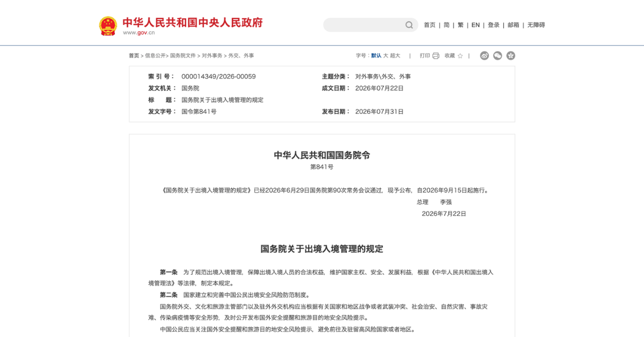This screenshot has height=337, width=644.
Task: Open the 首页 link in top navigation
Action: click(430, 25)
